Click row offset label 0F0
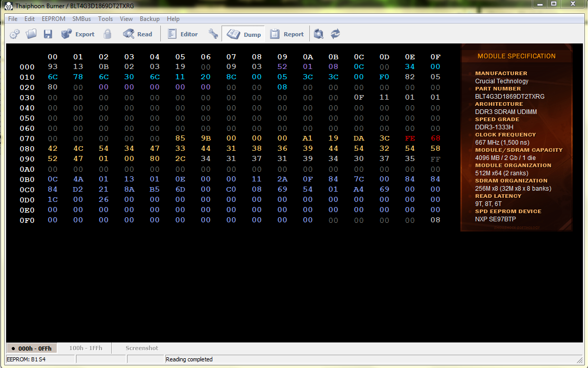 tap(27, 220)
